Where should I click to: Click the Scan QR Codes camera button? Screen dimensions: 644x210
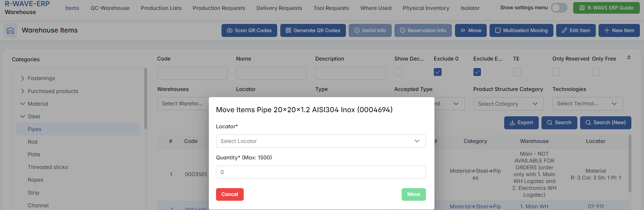[x=249, y=30]
